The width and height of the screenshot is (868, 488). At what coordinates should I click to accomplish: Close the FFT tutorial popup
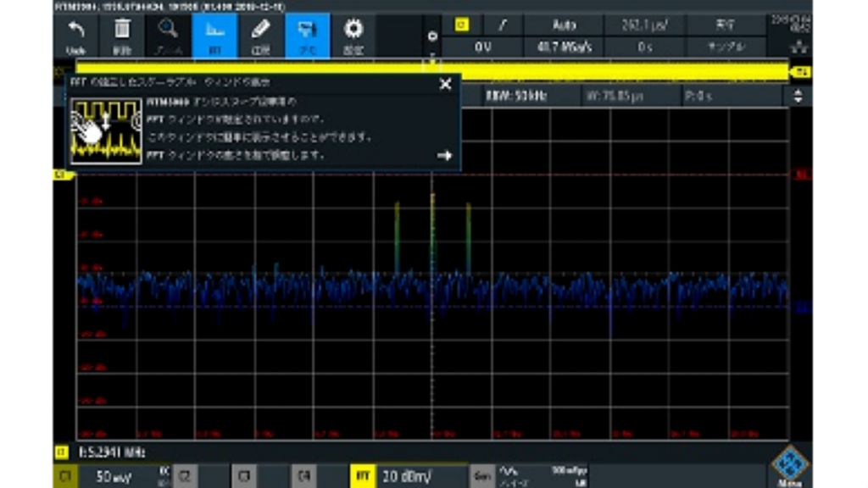(x=445, y=84)
